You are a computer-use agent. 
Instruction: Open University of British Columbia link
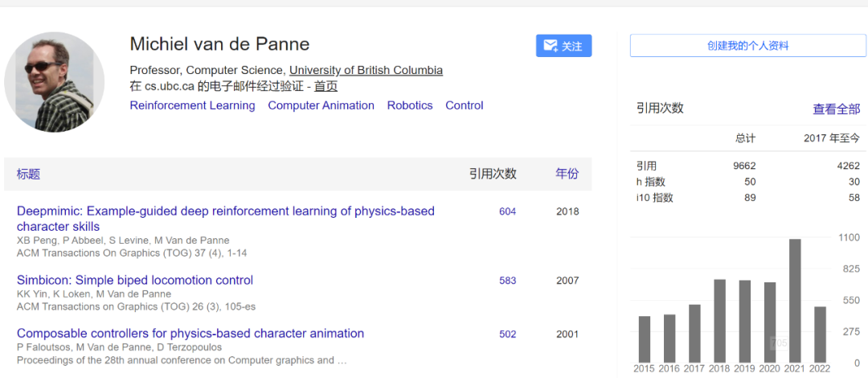pos(366,70)
